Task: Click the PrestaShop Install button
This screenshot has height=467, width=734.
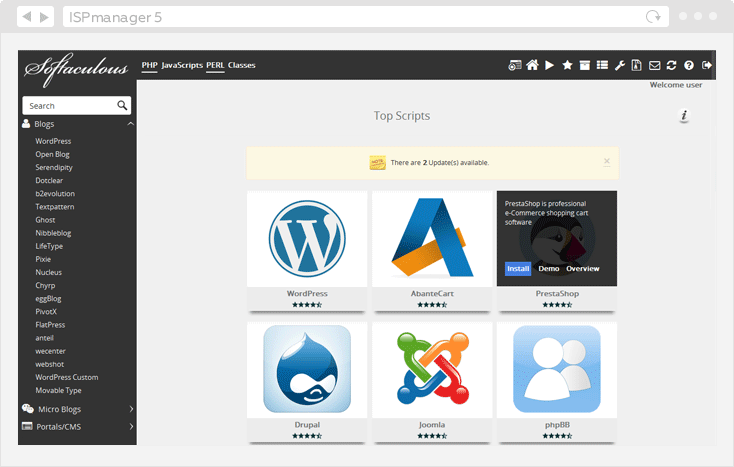Action: [518, 269]
